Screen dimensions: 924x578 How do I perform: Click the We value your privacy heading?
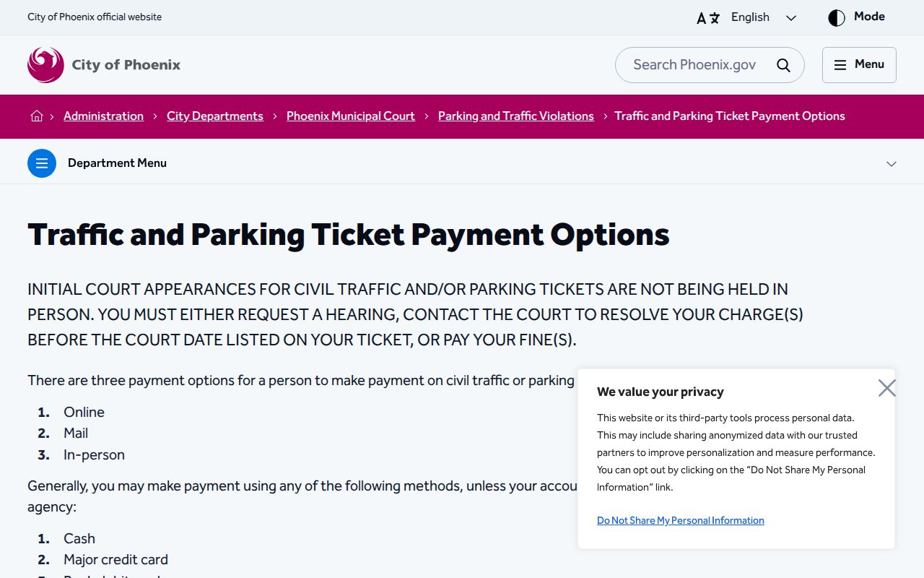point(660,392)
